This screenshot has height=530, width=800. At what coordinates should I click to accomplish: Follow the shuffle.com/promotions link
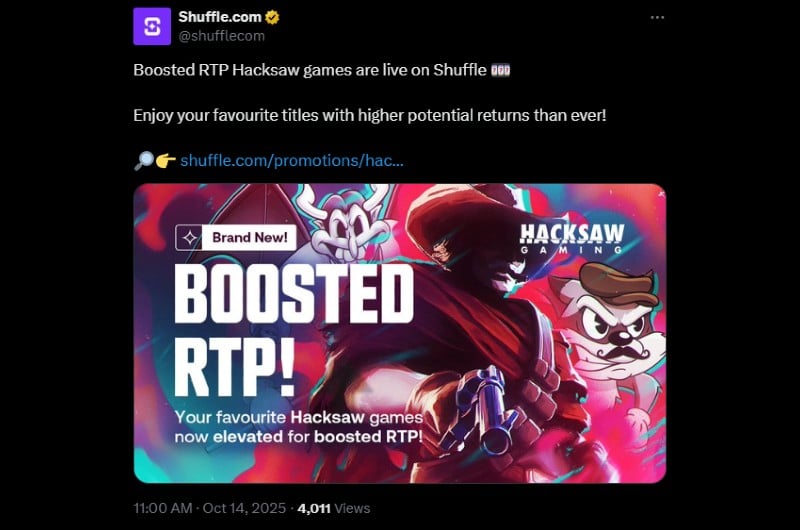(x=292, y=161)
